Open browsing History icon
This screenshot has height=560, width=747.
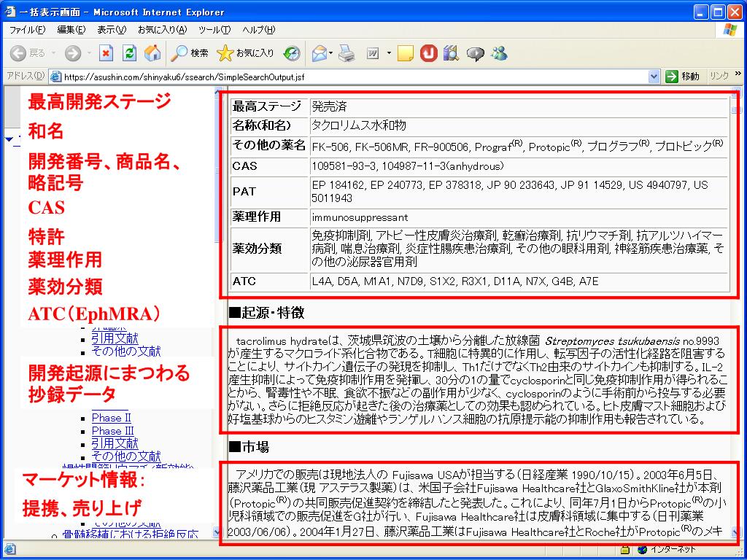click(292, 53)
